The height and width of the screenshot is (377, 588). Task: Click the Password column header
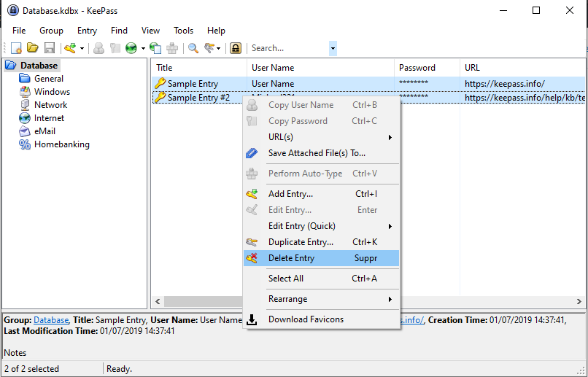point(427,68)
